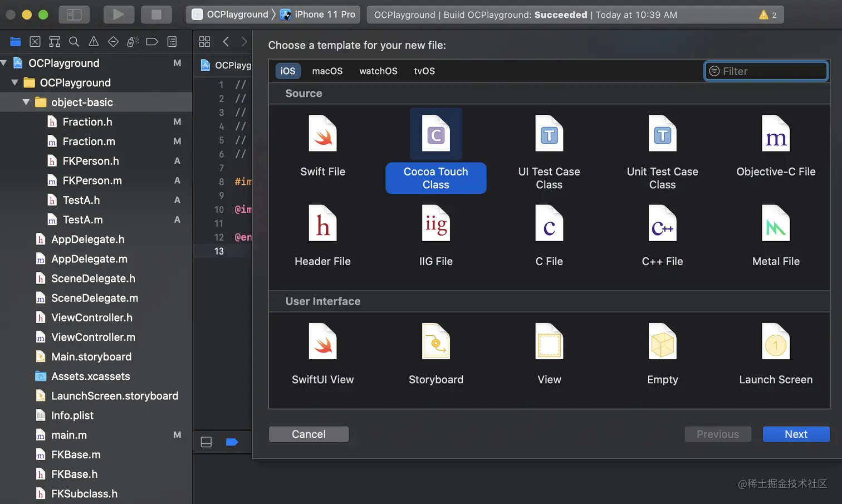The height and width of the screenshot is (504, 842).
Task: Open the source control navigator
Action: tap(35, 42)
